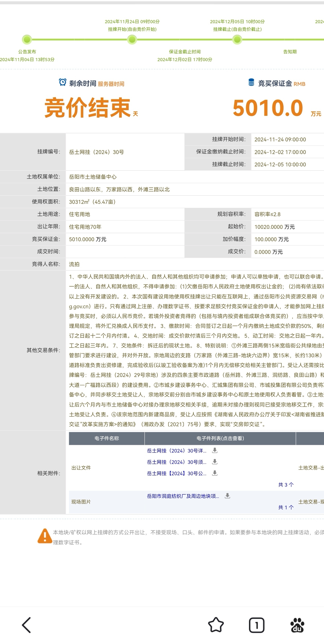Click the 住宅用地70年 term value

pos(85,227)
